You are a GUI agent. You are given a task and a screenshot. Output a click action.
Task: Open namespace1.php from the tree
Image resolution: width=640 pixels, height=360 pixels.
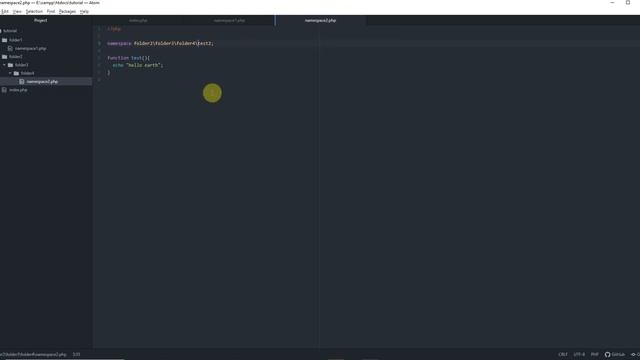pyautogui.click(x=31, y=49)
